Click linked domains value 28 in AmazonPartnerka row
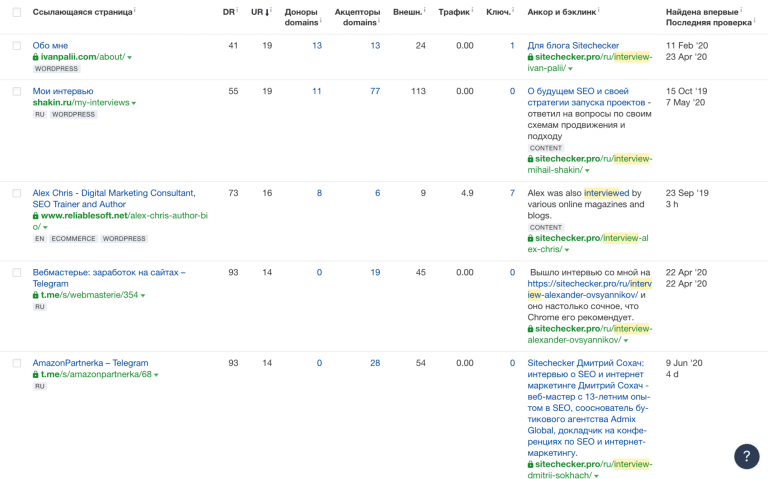 [x=375, y=363]
